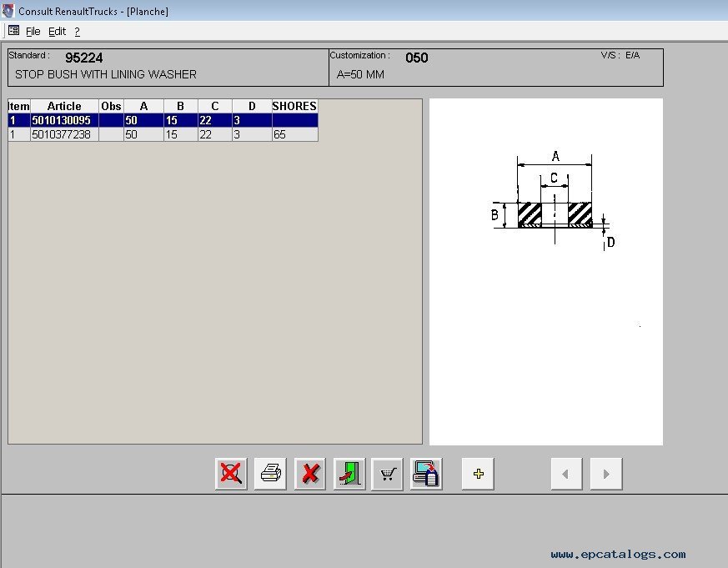Image resolution: width=728 pixels, height=568 pixels.
Task: Open the Edit menu
Action: (x=57, y=32)
